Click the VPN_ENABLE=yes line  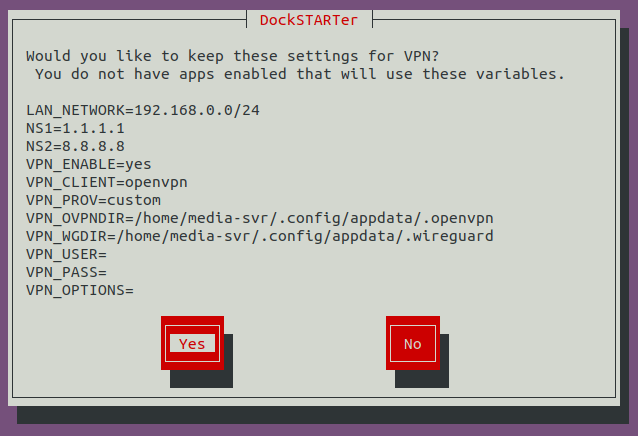coord(89,164)
